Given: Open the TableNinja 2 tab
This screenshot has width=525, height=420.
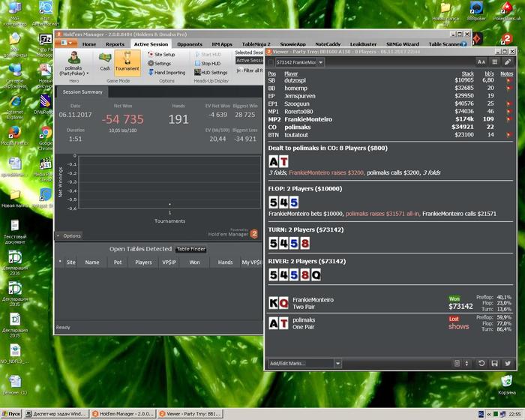Looking at the screenshot, I should tap(256, 44).
